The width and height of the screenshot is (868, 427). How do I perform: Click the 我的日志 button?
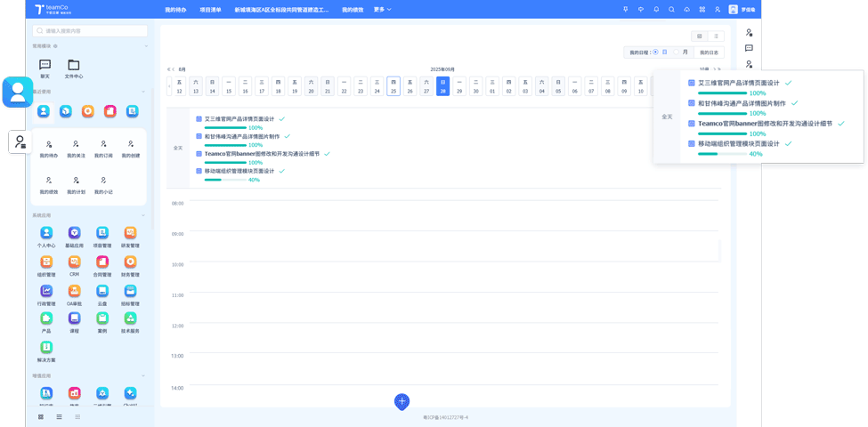709,52
